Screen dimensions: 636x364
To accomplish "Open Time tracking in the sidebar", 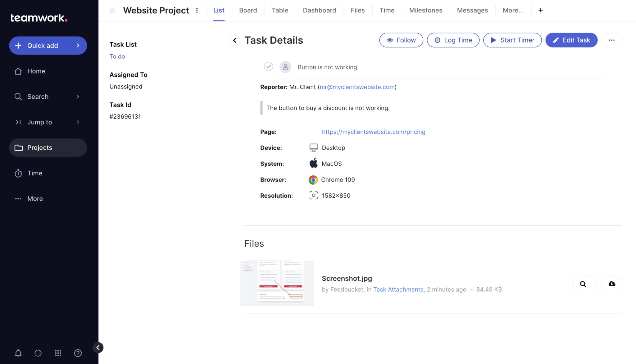I will pos(35,173).
